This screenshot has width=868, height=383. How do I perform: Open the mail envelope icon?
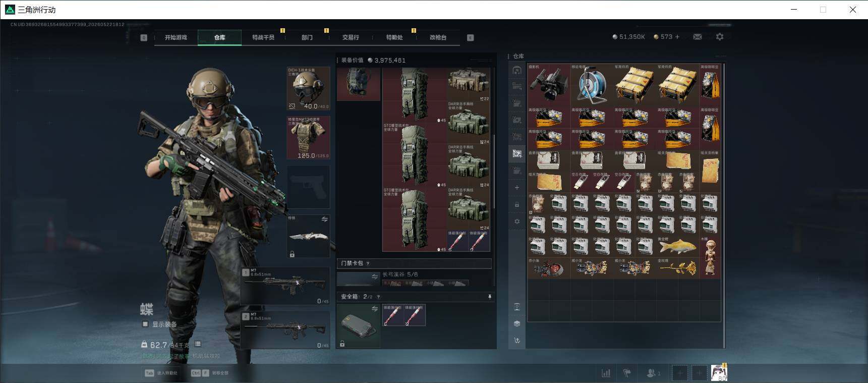pyautogui.click(x=698, y=37)
